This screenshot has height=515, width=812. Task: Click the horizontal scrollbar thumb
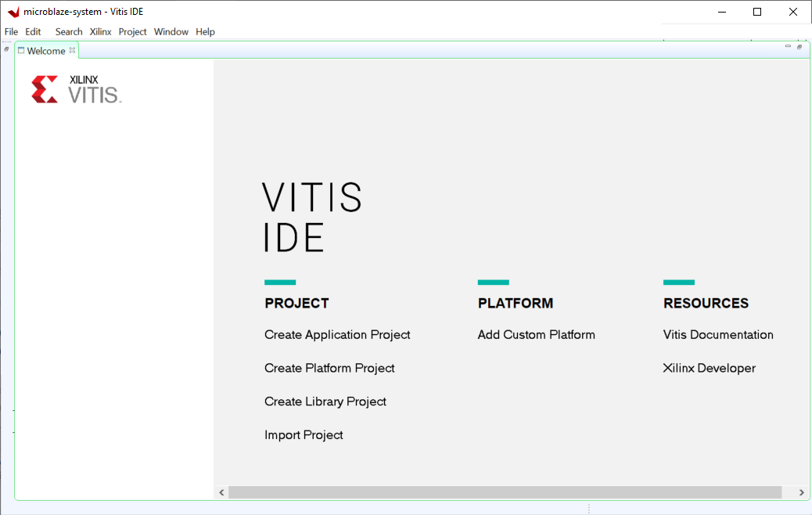click(505, 492)
